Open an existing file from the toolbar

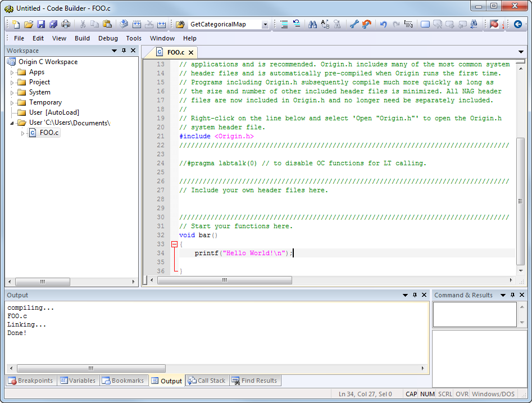pyautogui.click(x=29, y=24)
